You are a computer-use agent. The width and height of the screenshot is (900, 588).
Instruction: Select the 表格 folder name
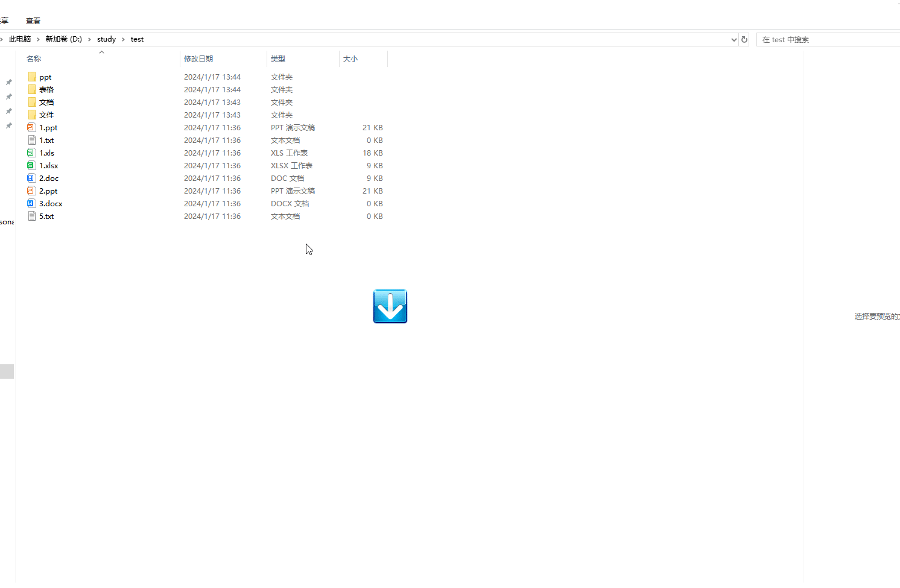[46, 90]
